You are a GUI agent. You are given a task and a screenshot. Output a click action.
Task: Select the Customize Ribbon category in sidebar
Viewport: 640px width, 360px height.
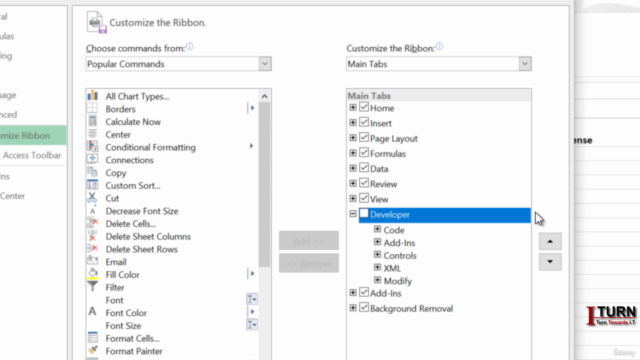point(33,136)
